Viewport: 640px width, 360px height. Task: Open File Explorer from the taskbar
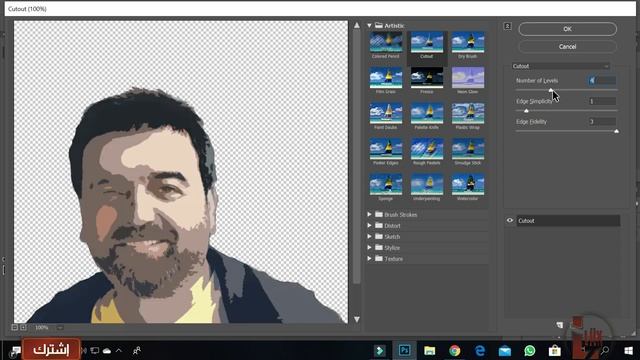(429, 350)
